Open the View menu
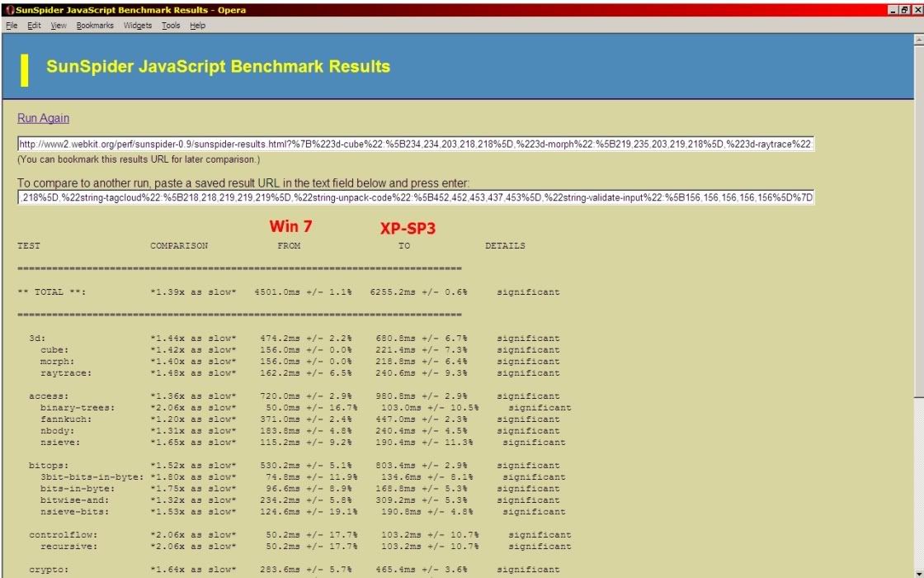This screenshot has width=924, height=578. pyautogui.click(x=59, y=26)
